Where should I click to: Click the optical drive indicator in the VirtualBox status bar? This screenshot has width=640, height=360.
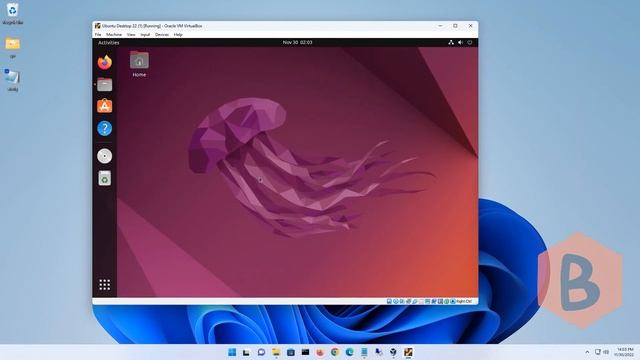(396, 301)
